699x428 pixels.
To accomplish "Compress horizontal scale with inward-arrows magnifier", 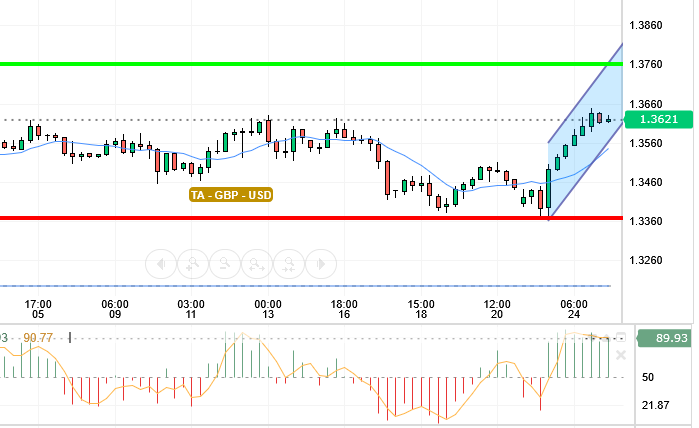I will pos(289,264).
